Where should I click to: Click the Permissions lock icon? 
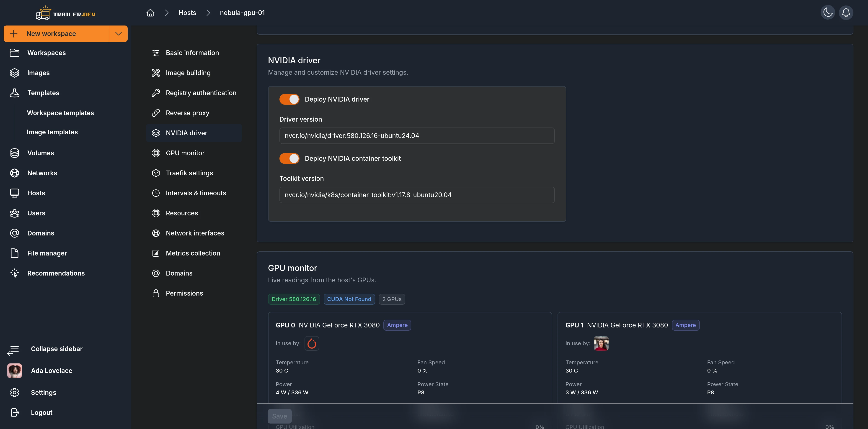coord(156,293)
